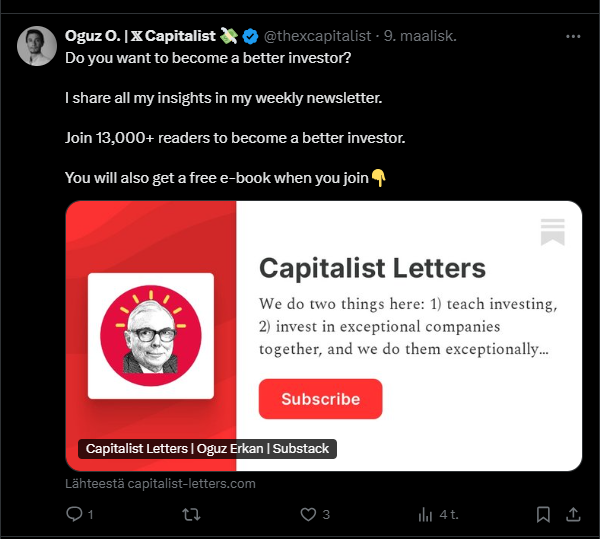
Task: Share the post via upload icon
Action: (x=573, y=514)
